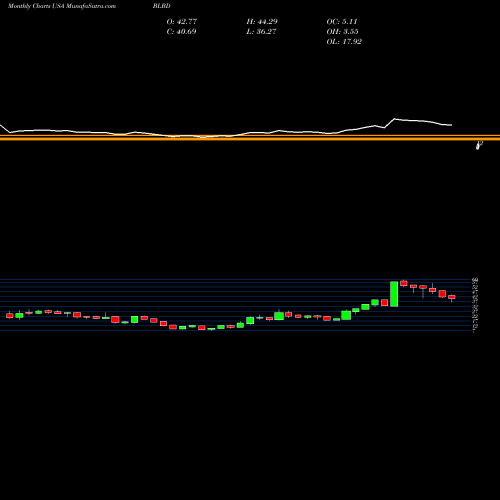500x500 pixels.
Task: Click the OL: 17.92 value
Action: pos(344,42)
